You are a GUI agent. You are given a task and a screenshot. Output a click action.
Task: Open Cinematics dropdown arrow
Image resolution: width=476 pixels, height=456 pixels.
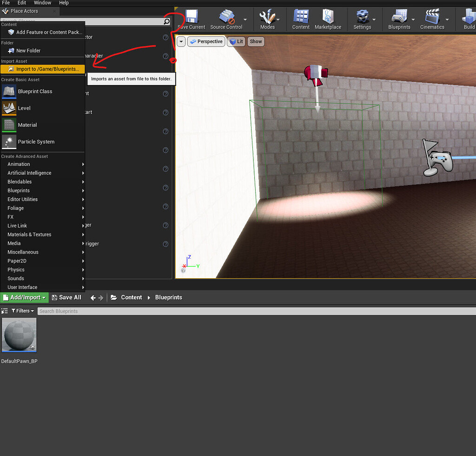(447, 20)
